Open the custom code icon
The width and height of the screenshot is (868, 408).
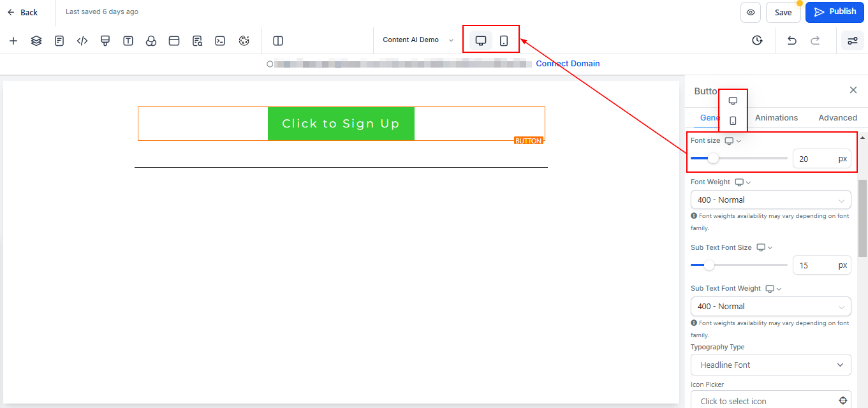82,41
